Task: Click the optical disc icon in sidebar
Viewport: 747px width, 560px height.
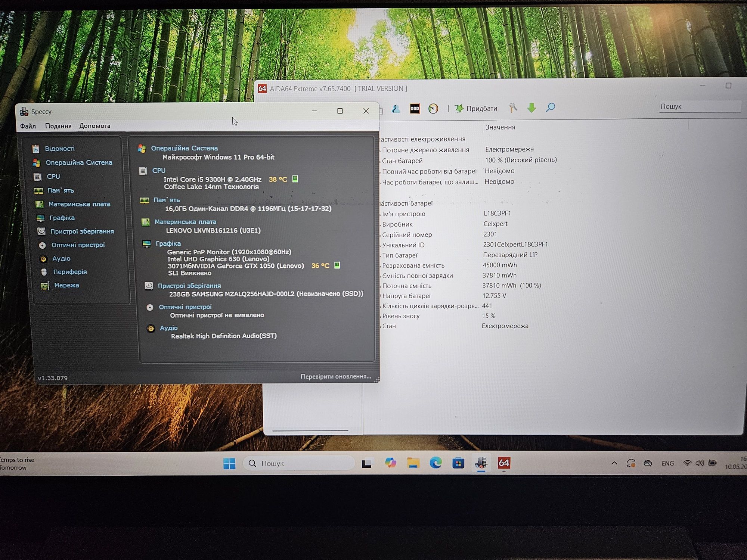Action: pos(42,245)
